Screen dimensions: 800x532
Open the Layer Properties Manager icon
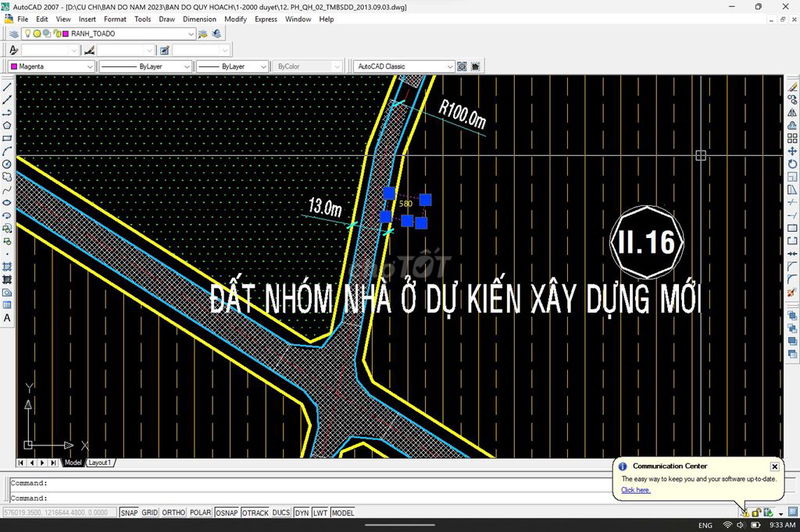click(13, 33)
